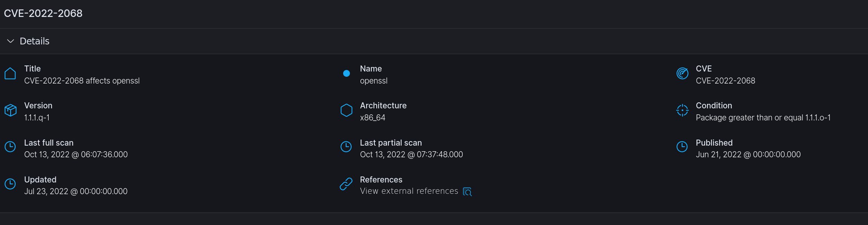
Task: Click the home icon beside the Title field
Action: (x=10, y=73)
